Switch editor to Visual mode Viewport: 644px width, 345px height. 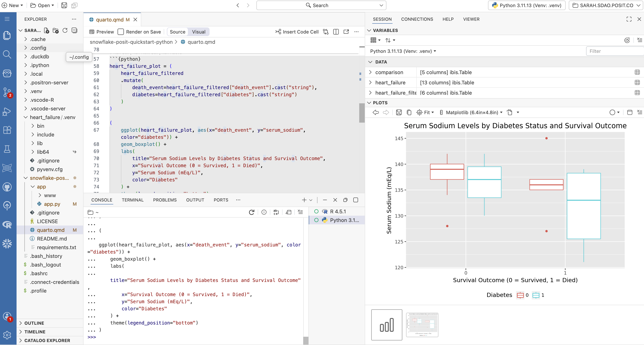(199, 32)
